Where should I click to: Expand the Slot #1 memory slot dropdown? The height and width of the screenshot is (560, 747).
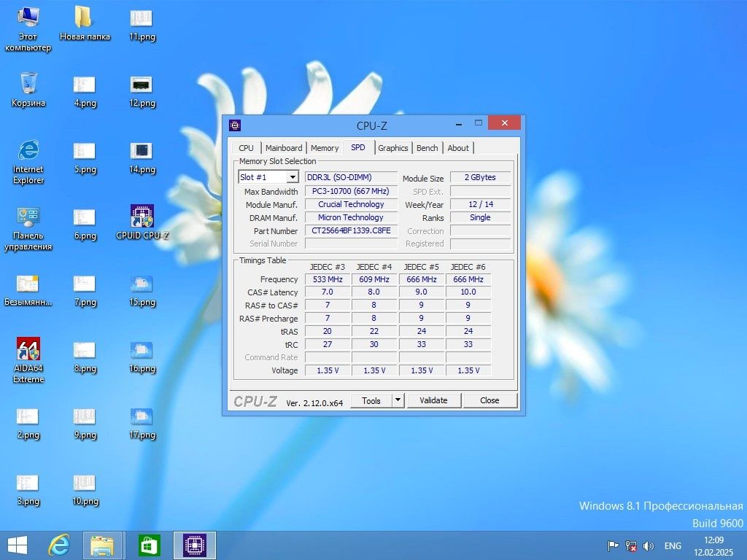click(293, 177)
